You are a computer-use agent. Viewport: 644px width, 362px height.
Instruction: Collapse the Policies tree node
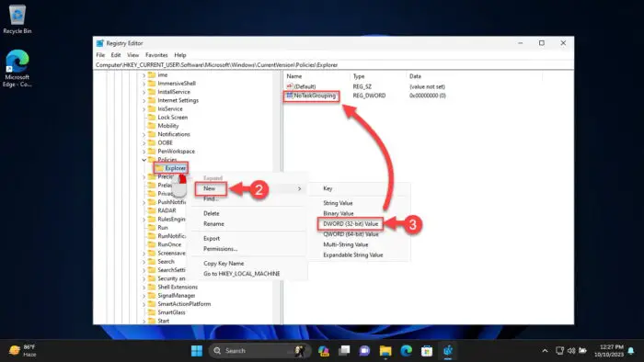pyautogui.click(x=144, y=160)
